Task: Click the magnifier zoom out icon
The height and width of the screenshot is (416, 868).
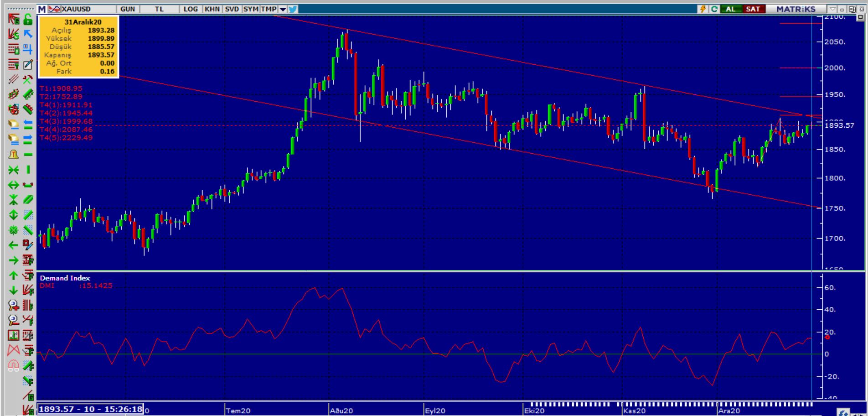Action: click(14, 320)
